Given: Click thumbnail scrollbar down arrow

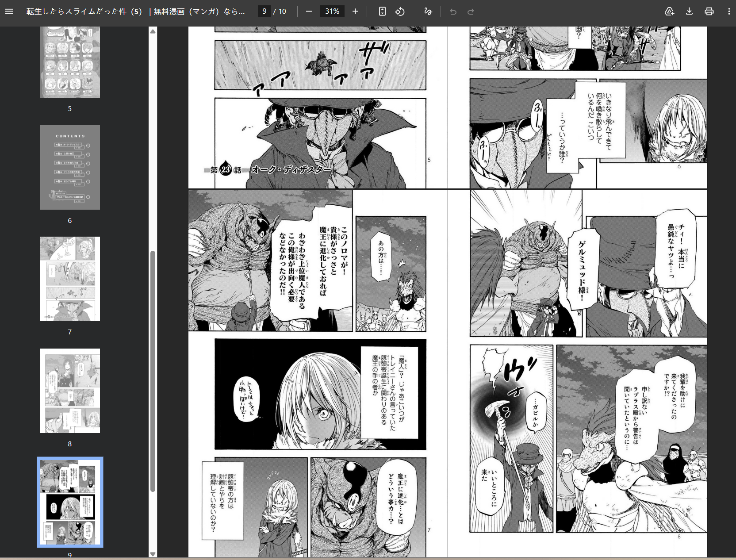Looking at the screenshot, I should (x=153, y=554).
